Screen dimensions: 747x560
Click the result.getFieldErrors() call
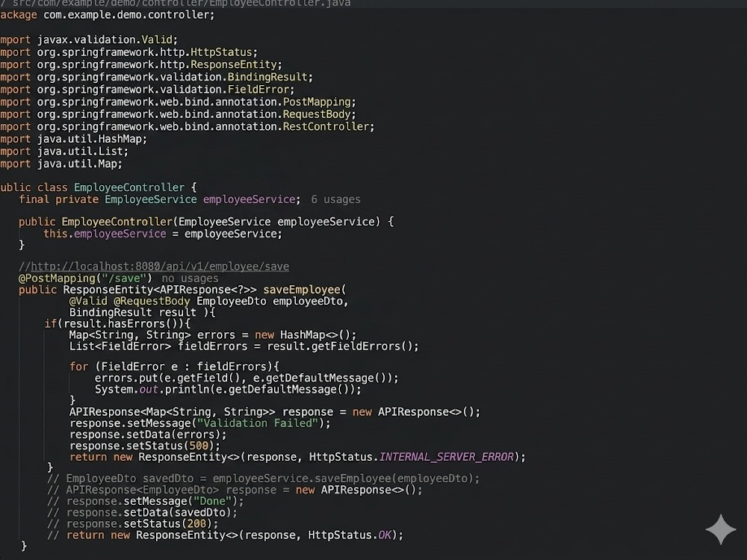coord(340,346)
